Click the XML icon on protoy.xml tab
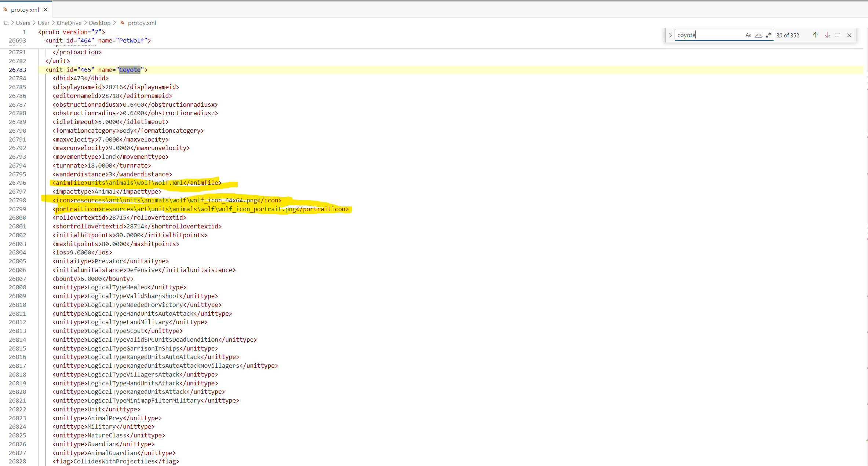 pos(6,10)
